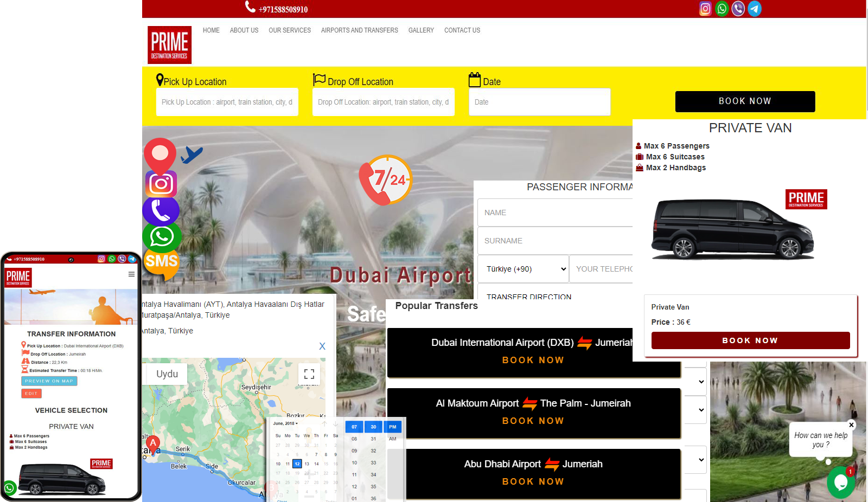Go to next month with calendar down arrow
The width and height of the screenshot is (868, 502).
coord(335,423)
